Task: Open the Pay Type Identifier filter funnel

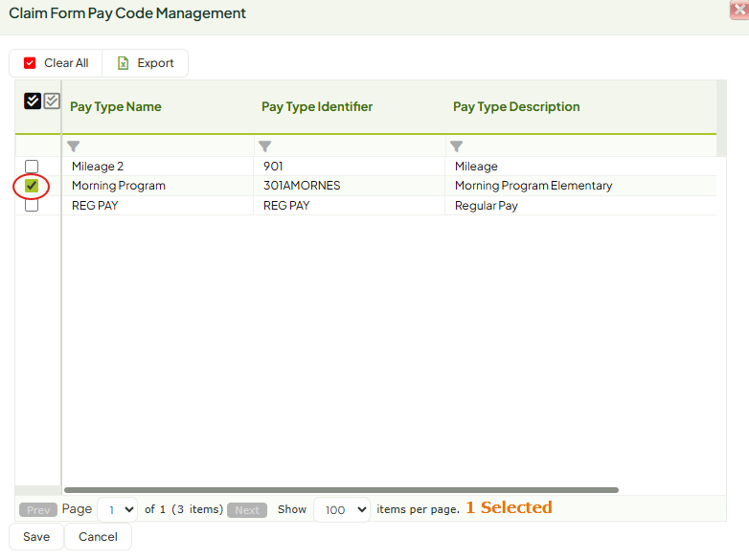Action: 264,146
